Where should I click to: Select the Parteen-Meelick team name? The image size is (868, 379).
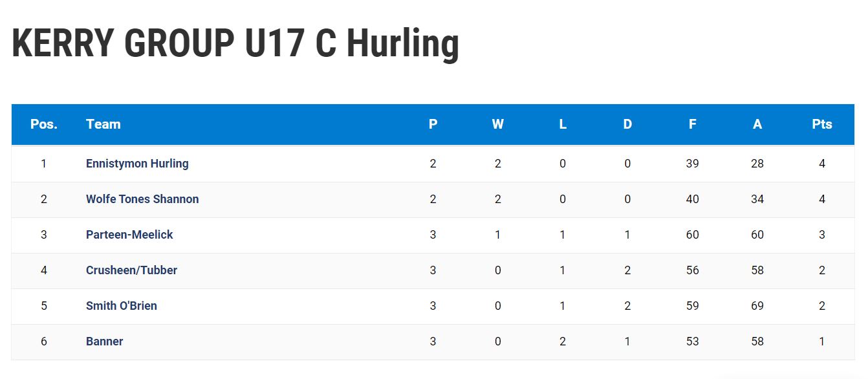click(x=129, y=235)
